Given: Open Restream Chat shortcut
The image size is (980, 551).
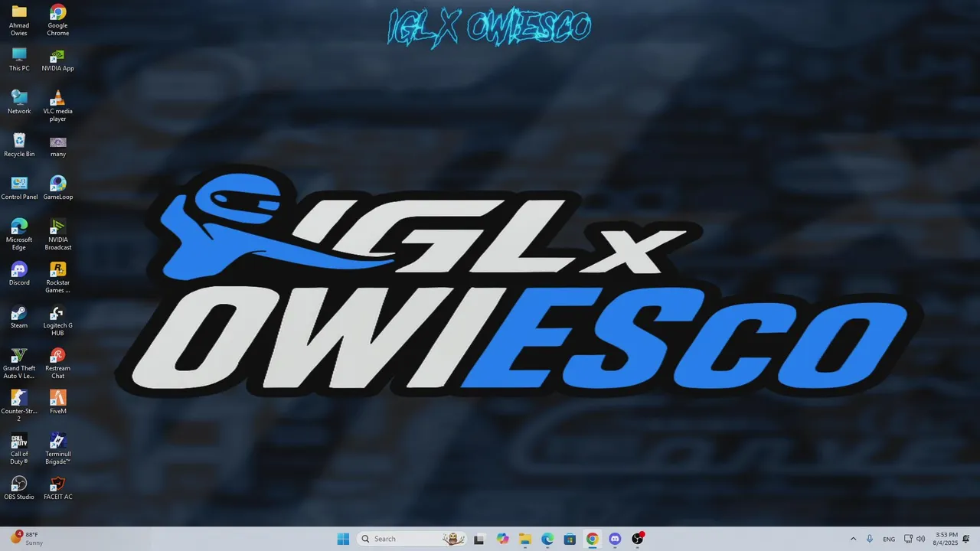Looking at the screenshot, I should coord(57,363).
